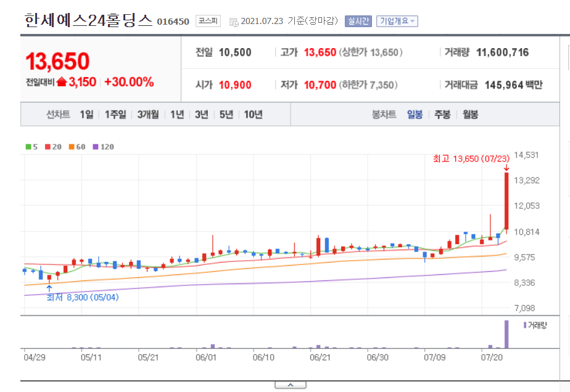Click green 5-day moving average legend swatch
This screenshot has width=570, height=392.
coord(28,147)
